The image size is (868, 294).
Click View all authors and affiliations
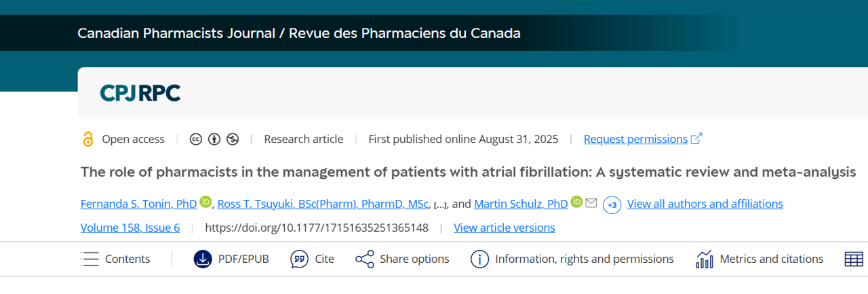tap(705, 204)
